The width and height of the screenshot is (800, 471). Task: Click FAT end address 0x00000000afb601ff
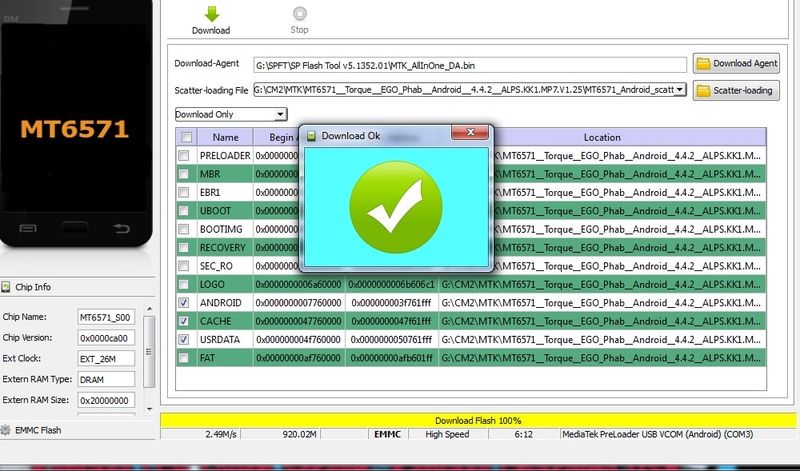[x=391, y=358]
